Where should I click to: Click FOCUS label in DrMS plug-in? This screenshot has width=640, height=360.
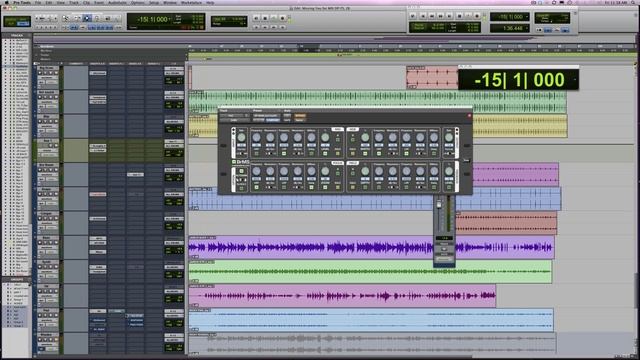click(x=338, y=163)
